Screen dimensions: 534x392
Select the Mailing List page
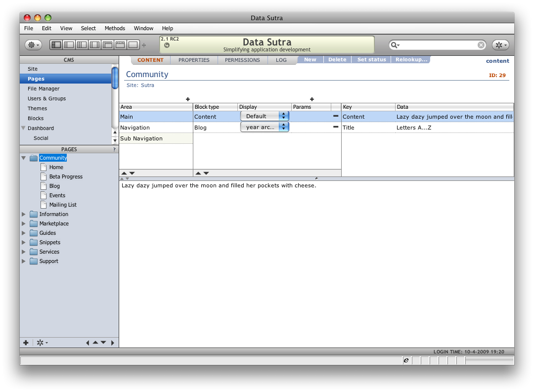(x=63, y=205)
